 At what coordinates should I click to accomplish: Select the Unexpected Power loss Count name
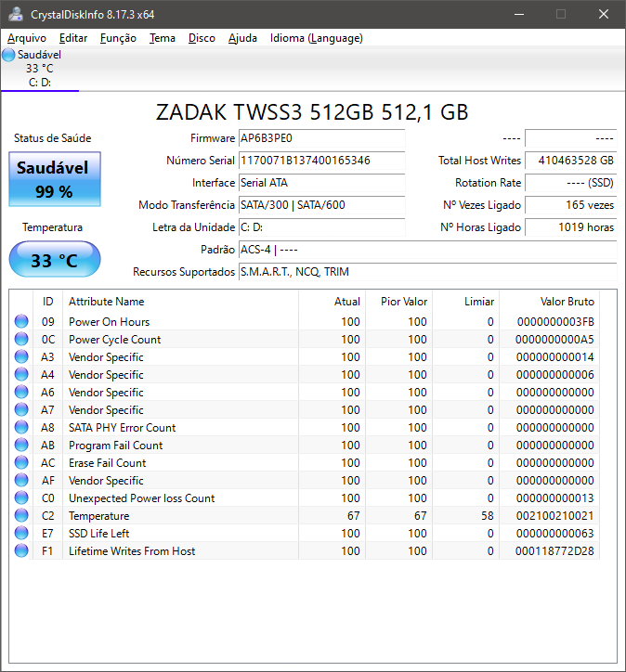tap(141, 498)
